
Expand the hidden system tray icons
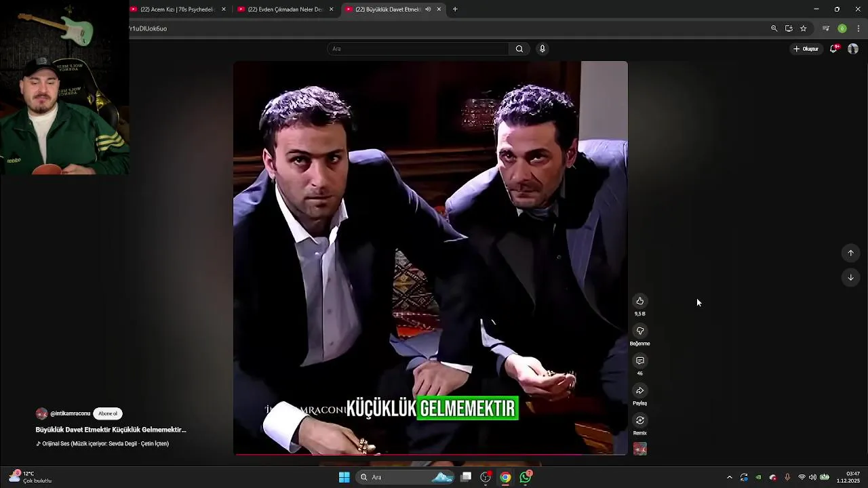pyautogui.click(x=730, y=477)
